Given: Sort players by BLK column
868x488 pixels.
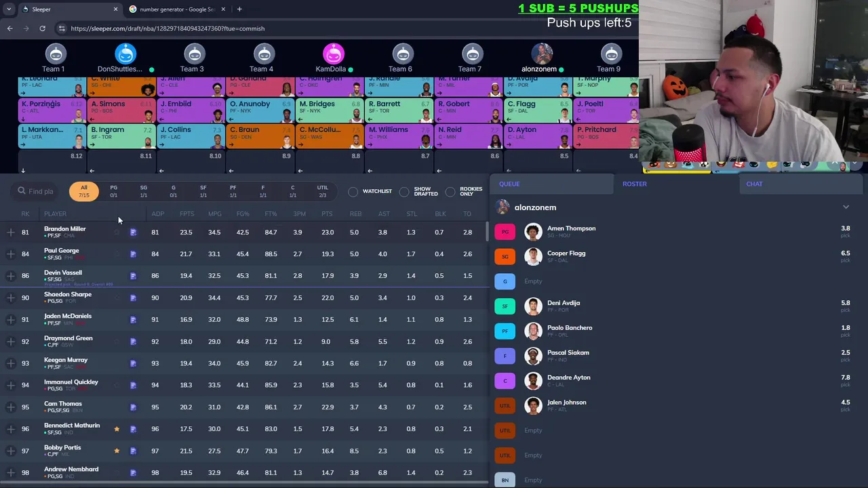Looking at the screenshot, I should 440,214.
